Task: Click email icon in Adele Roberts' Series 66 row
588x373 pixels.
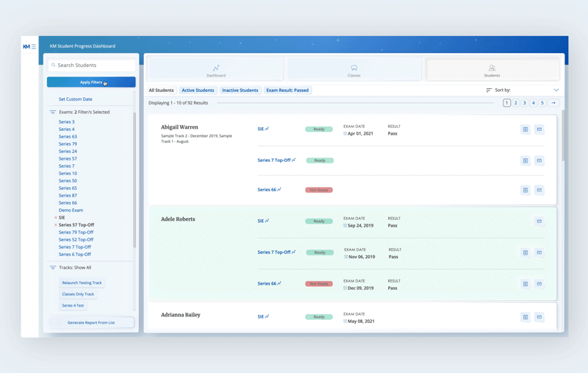Action: [539, 284]
